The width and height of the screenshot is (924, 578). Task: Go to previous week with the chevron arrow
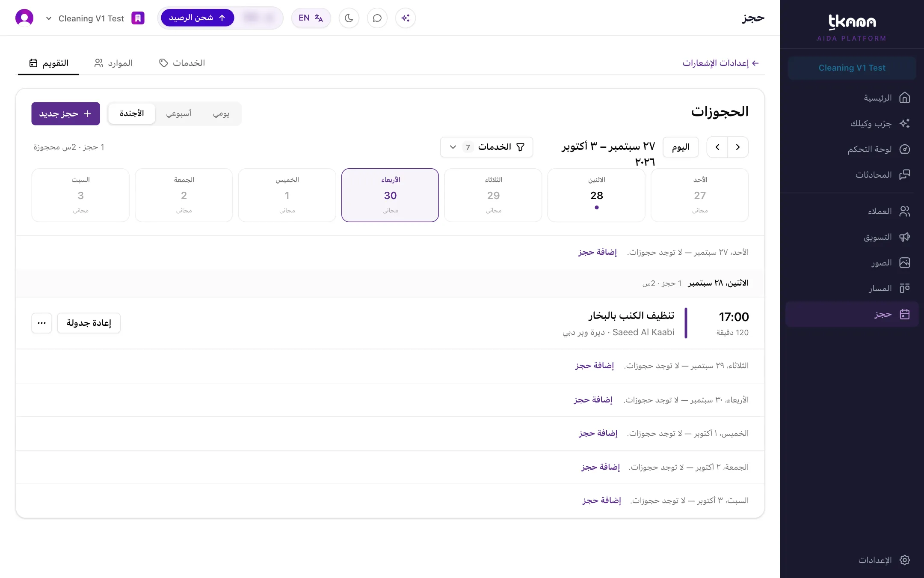(738, 147)
